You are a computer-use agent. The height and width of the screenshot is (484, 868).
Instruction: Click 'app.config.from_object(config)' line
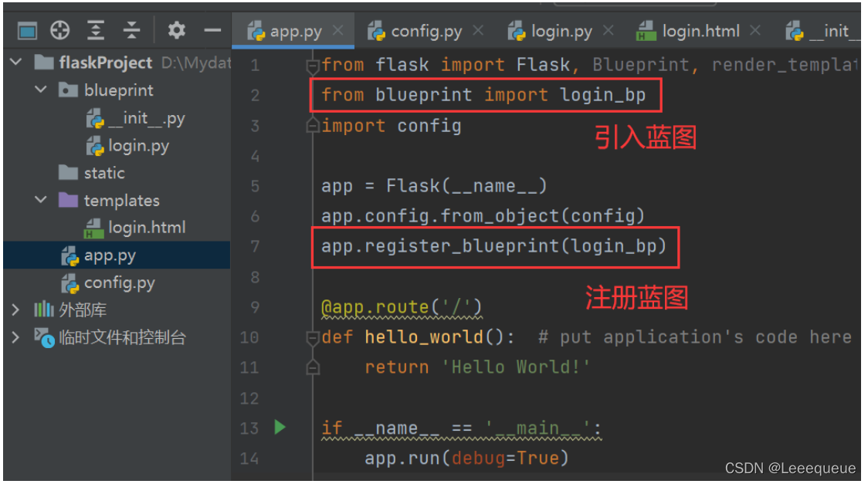(483, 215)
